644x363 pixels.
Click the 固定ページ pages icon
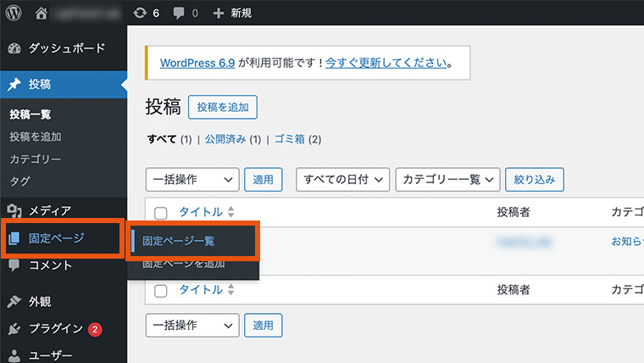14,238
